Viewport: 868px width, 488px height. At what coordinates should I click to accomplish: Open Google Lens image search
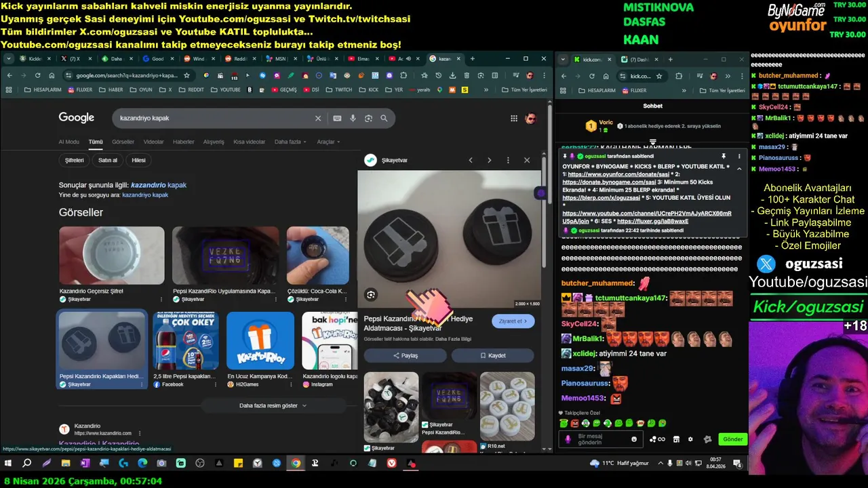click(x=368, y=118)
